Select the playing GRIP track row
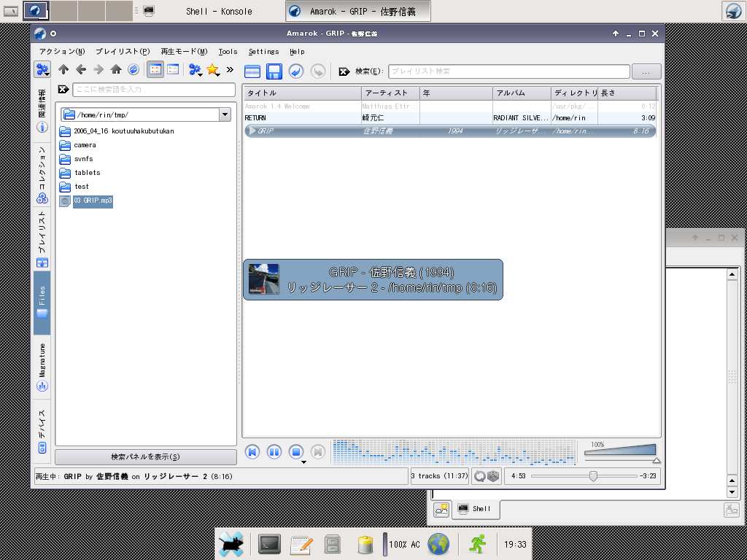Viewport: 747px width, 560px height. [x=450, y=131]
